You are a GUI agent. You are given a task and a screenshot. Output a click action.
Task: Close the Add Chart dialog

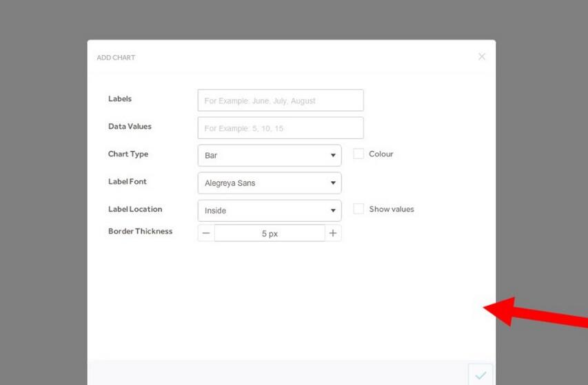tap(482, 56)
